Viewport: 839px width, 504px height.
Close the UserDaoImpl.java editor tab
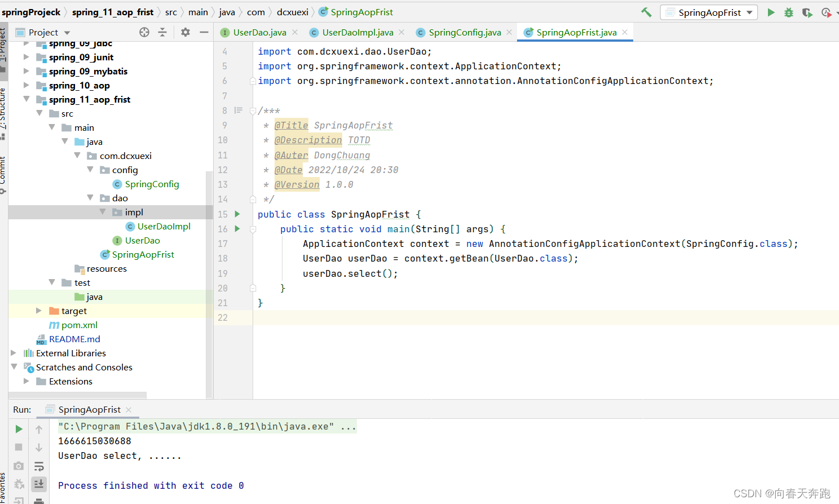401,32
